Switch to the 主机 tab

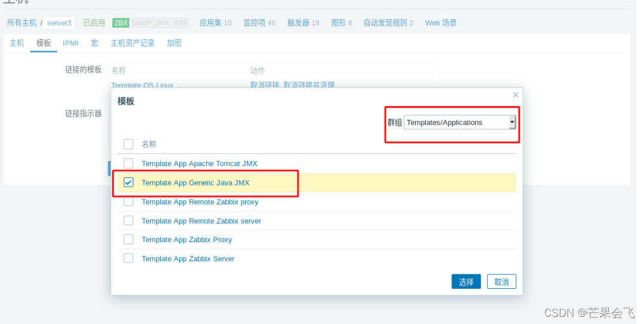pyautogui.click(x=17, y=43)
